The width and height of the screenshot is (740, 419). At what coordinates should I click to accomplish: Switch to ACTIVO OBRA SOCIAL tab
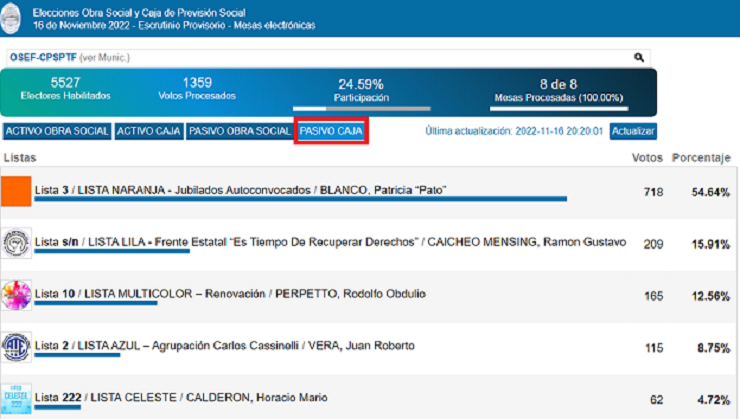tap(56, 131)
